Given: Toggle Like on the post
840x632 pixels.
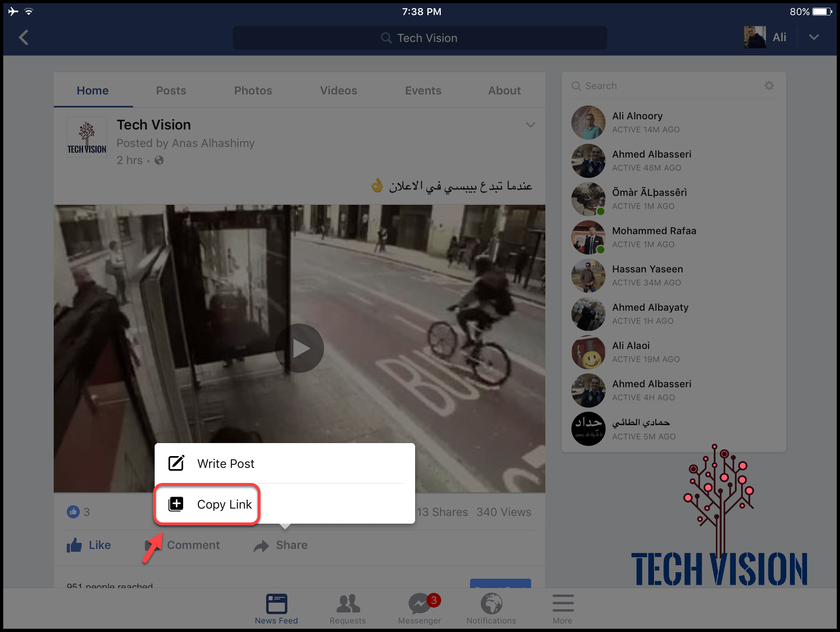Looking at the screenshot, I should (x=89, y=545).
